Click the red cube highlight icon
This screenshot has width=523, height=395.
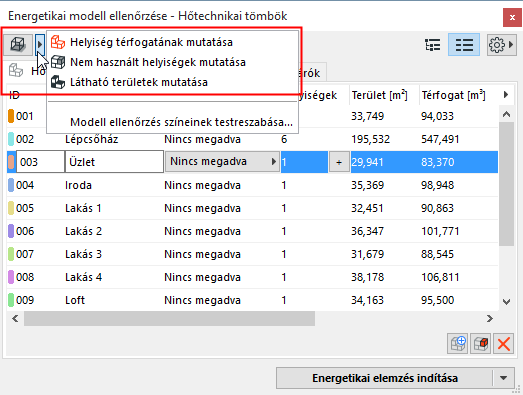[481, 344]
